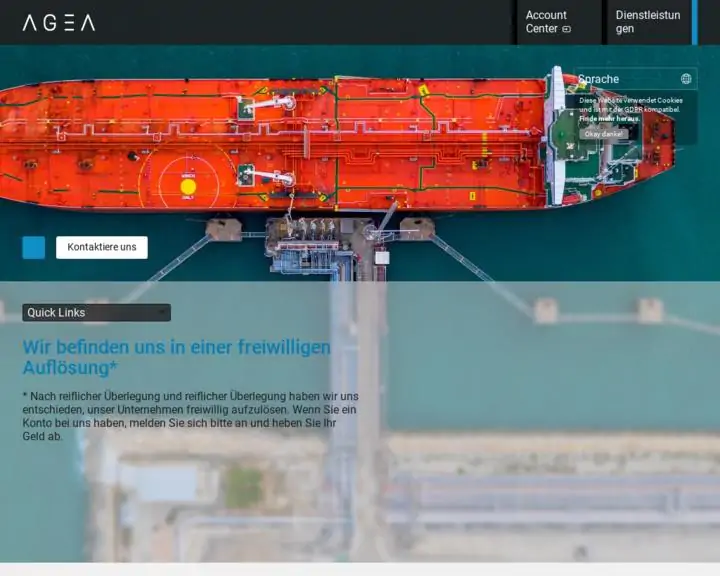Expand the Sprache language selector
The height and width of the screenshot is (576, 720).
(x=634, y=79)
